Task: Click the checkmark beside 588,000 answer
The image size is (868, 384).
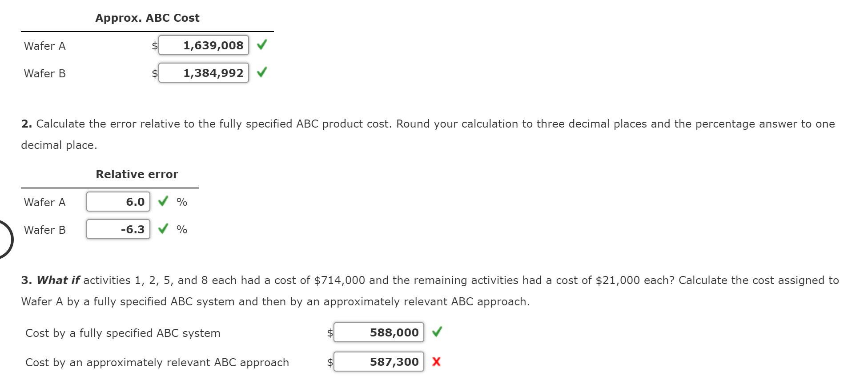Action: click(437, 332)
